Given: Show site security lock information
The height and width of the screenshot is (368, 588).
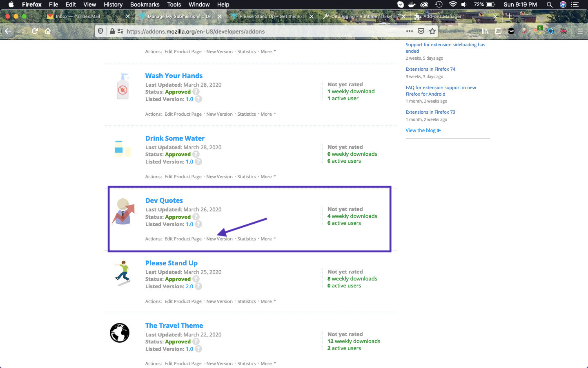Looking at the screenshot, I should pos(112,31).
